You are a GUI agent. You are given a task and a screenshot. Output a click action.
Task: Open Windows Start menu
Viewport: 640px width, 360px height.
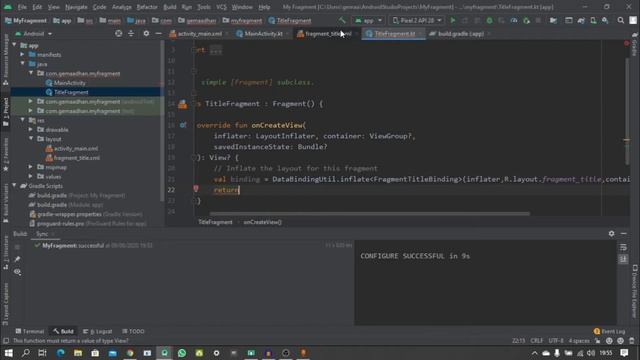pos(8,353)
